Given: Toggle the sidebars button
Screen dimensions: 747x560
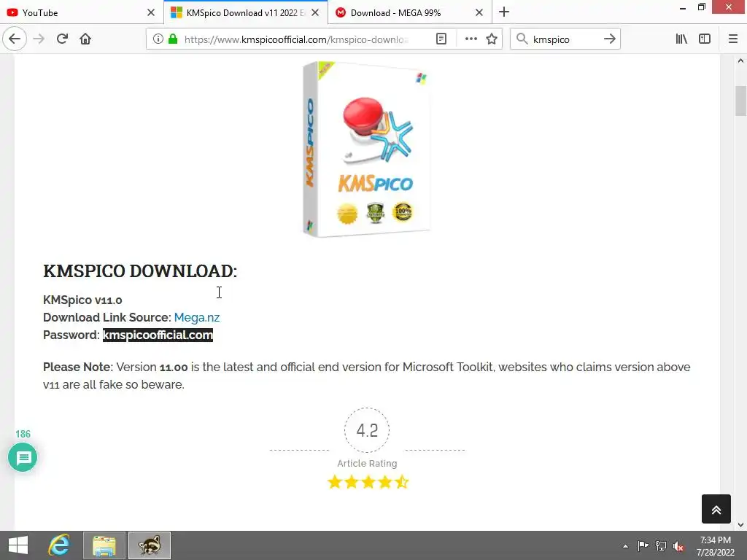Looking at the screenshot, I should pos(705,39).
